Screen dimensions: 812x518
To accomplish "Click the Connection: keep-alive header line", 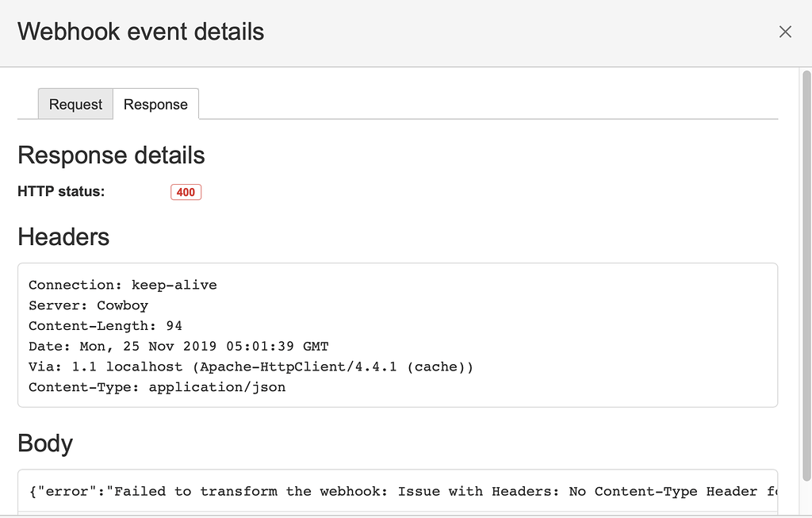I will click(x=122, y=285).
